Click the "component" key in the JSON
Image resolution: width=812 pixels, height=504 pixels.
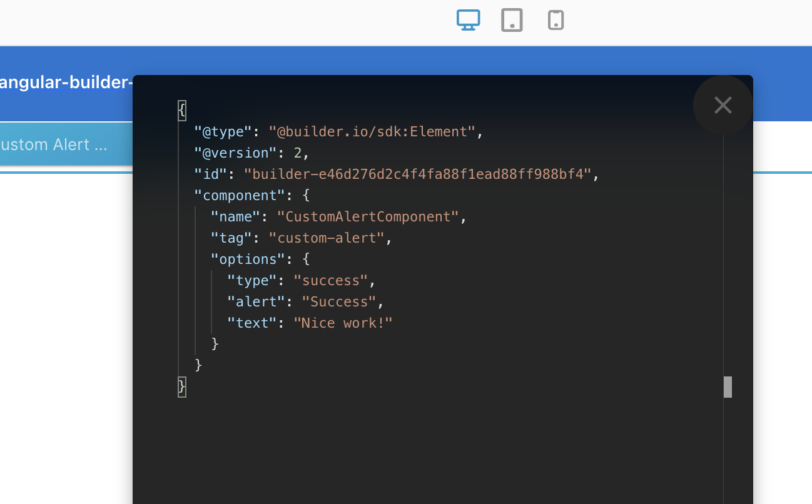(240, 195)
